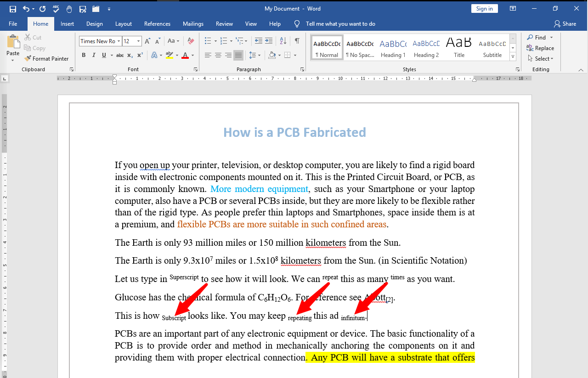
Task: Apply red font color
Action: point(185,55)
